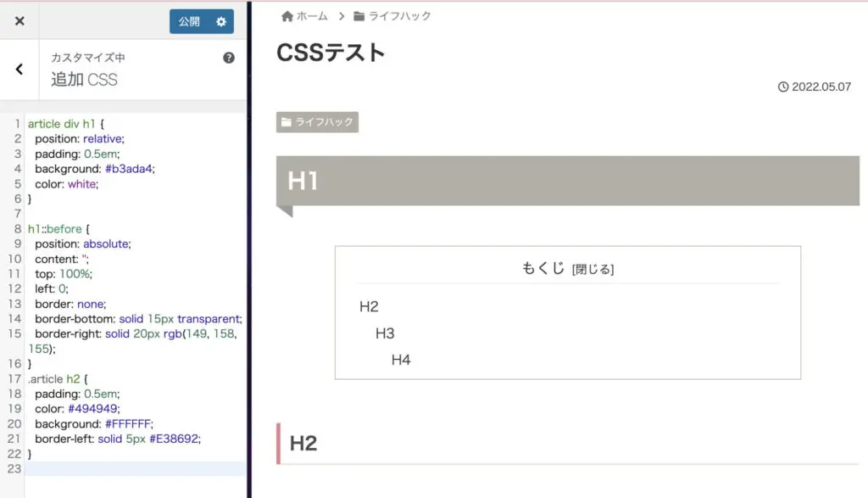The image size is (868, 498).
Task: Jump to H3 from the table of contents
Action: [x=385, y=333]
